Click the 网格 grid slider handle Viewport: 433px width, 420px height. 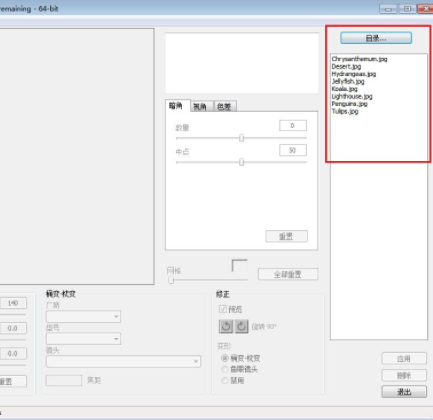click(171, 280)
